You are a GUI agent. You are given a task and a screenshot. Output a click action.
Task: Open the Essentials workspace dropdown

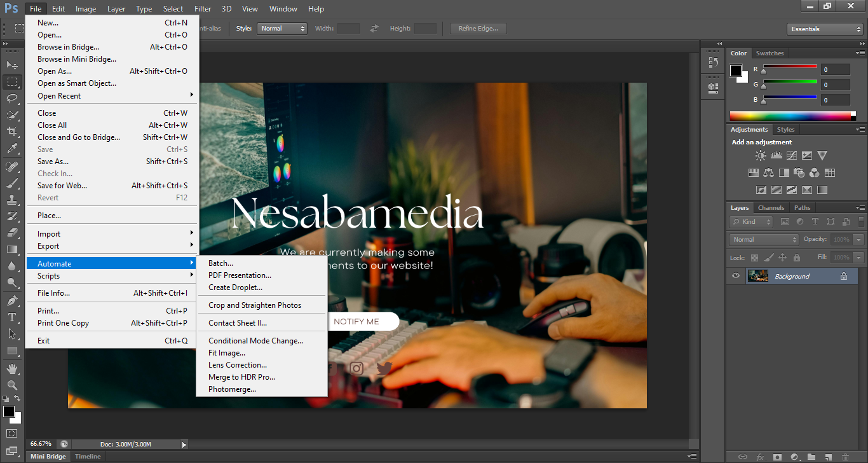click(824, 29)
